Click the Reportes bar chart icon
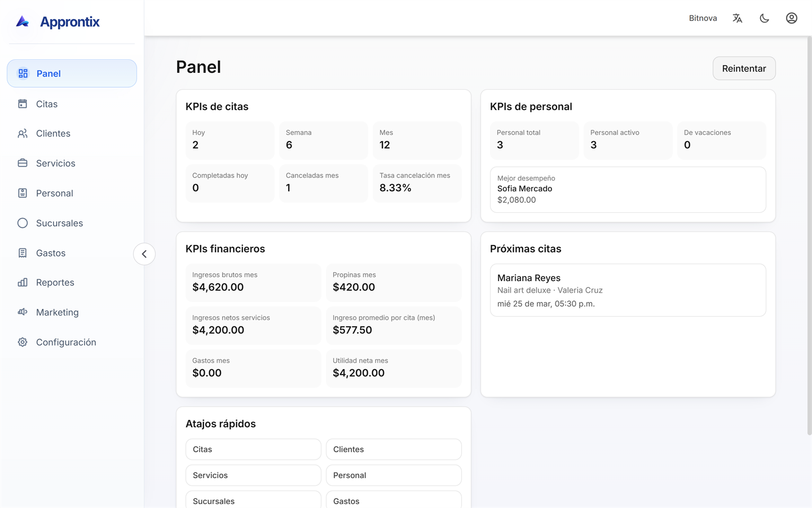 click(23, 282)
